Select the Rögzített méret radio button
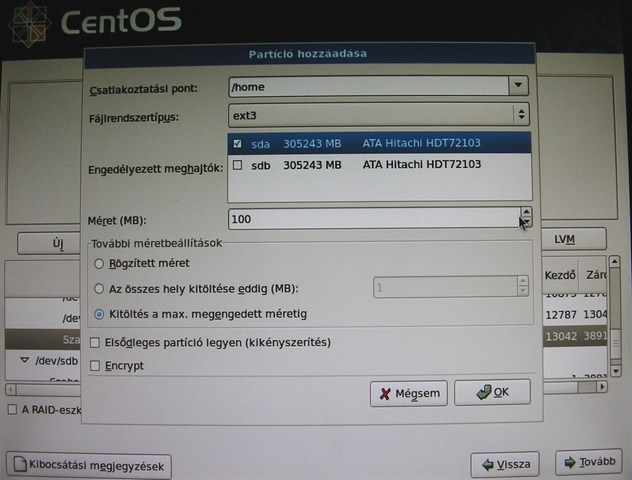 (99, 264)
